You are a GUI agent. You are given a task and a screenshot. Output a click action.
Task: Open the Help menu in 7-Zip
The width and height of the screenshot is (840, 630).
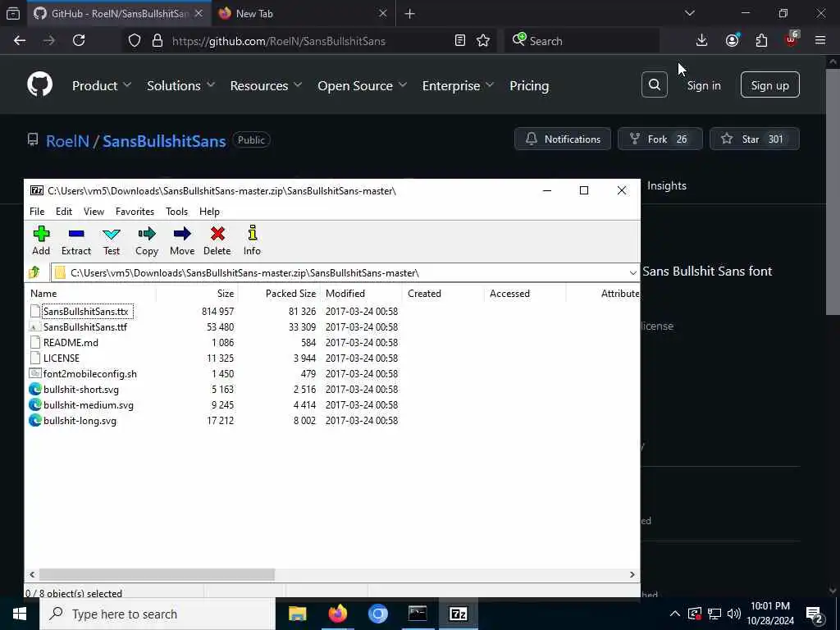209,212
